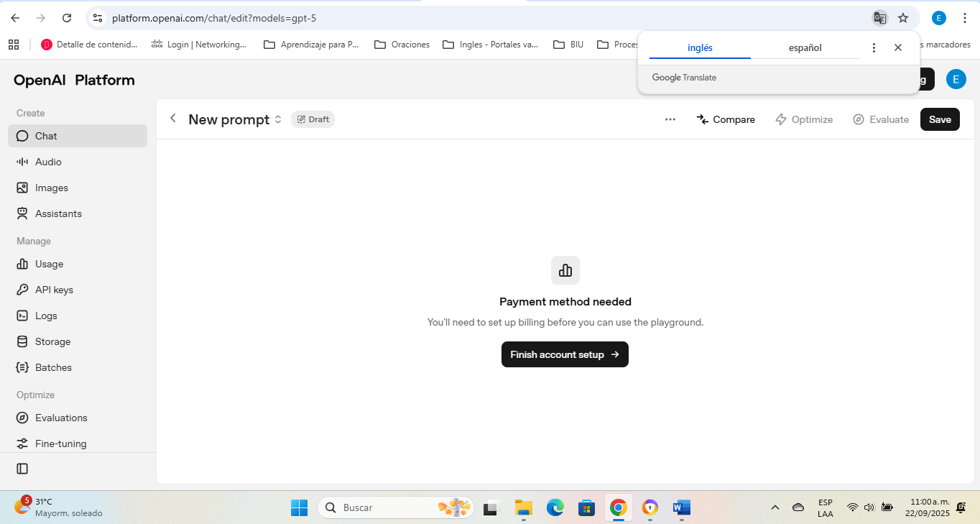Screen dimensions: 980x524
Task: Click the Compare button
Action: pyautogui.click(x=726, y=119)
